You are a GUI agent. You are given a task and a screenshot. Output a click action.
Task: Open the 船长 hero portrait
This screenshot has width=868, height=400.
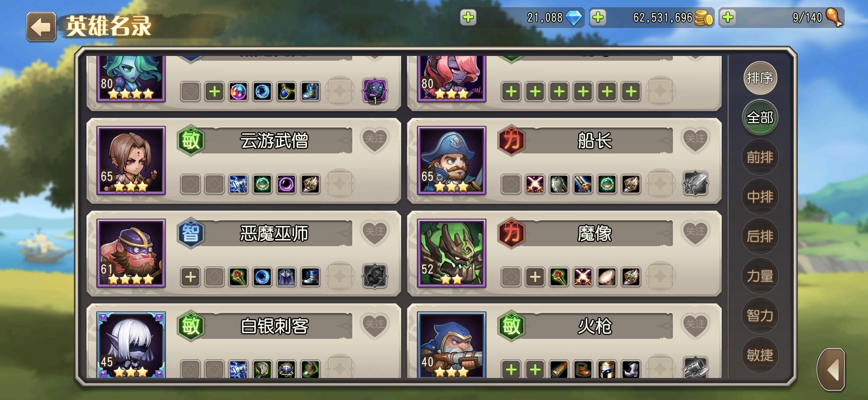[x=451, y=161]
